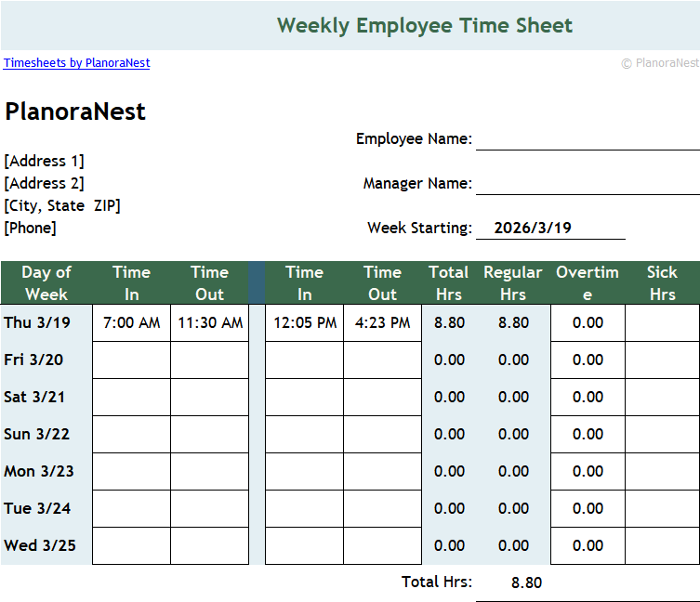700x602 pixels.
Task: Click Tuesday's first Time Out cell
Action: tap(210, 508)
